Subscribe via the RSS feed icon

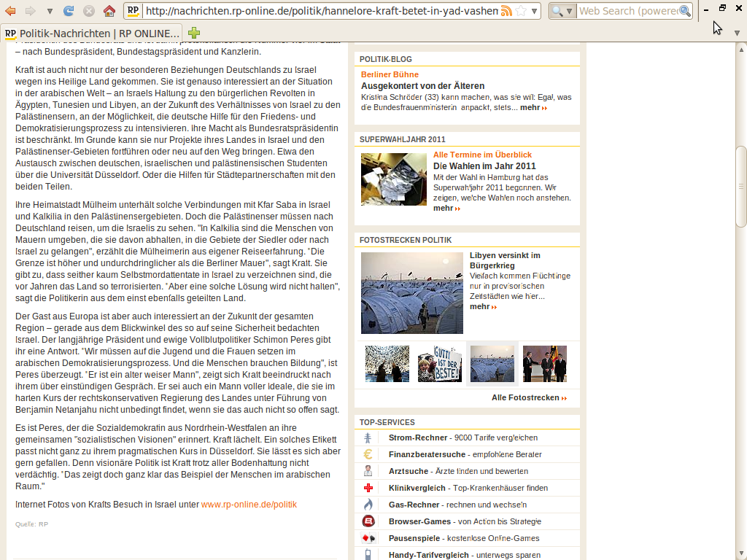[x=506, y=11]
